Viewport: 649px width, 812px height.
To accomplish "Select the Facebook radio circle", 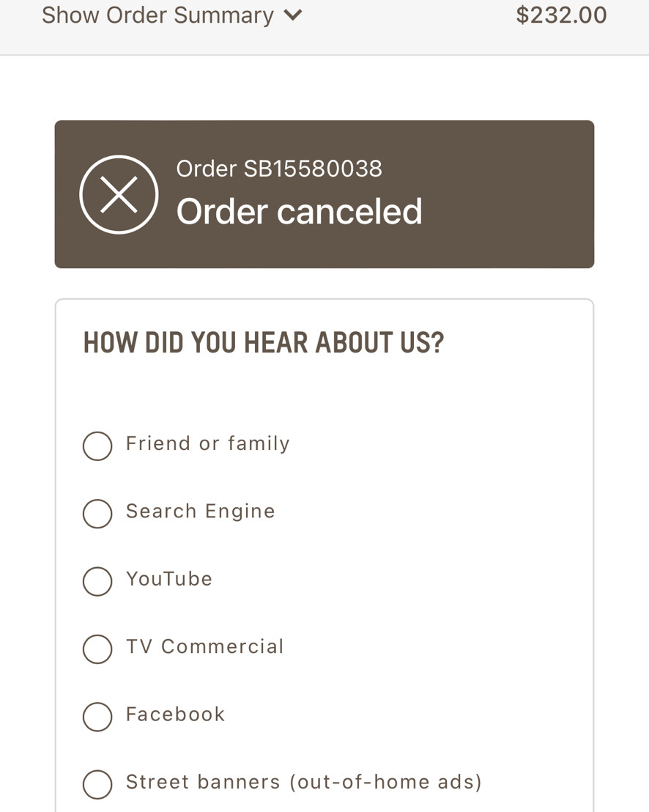I will (97, 717).
